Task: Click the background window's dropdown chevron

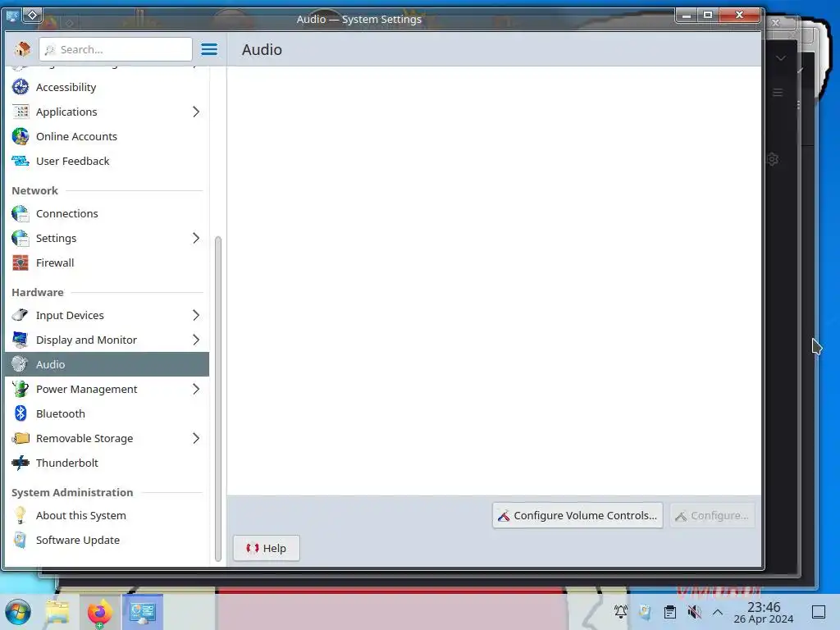Action: click(781, 58)
